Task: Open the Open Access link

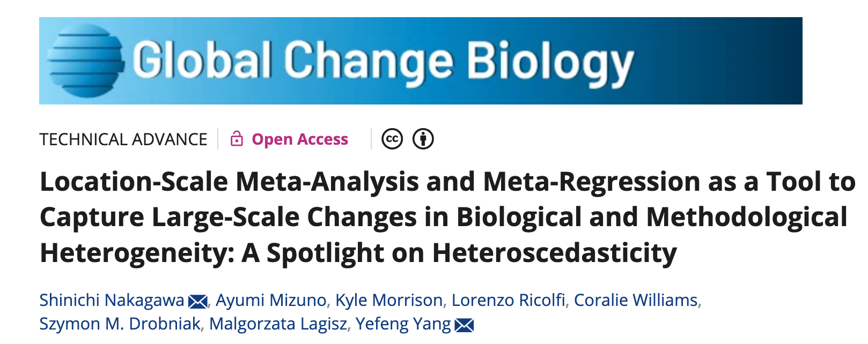Action: (300, 139)
